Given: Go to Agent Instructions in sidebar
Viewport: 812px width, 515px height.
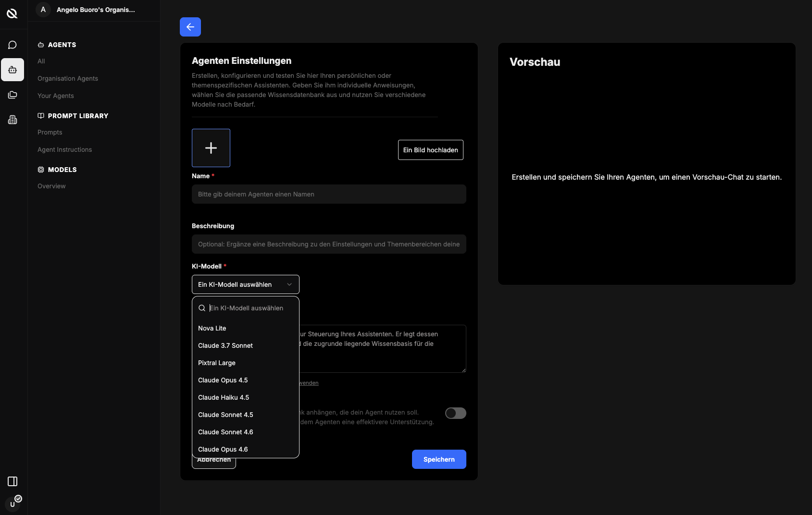Looking at the screenshot, I should 65,149.
